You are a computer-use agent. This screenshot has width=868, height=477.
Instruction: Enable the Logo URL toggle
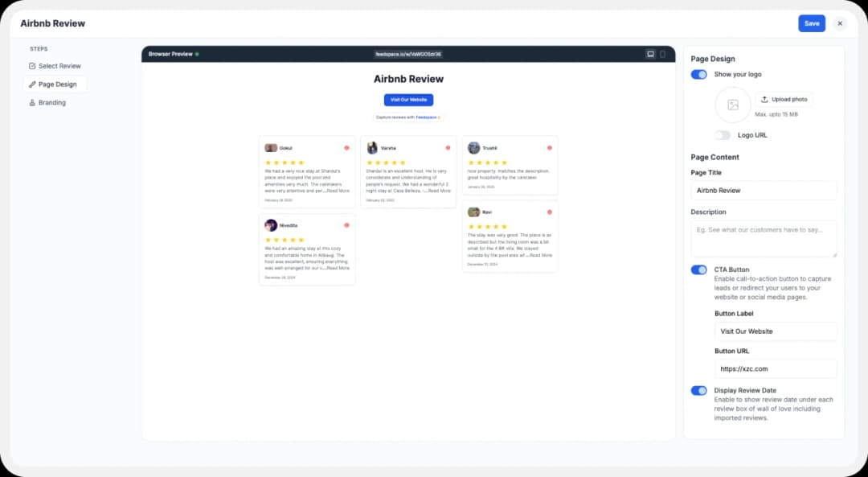tap(723, 135)
